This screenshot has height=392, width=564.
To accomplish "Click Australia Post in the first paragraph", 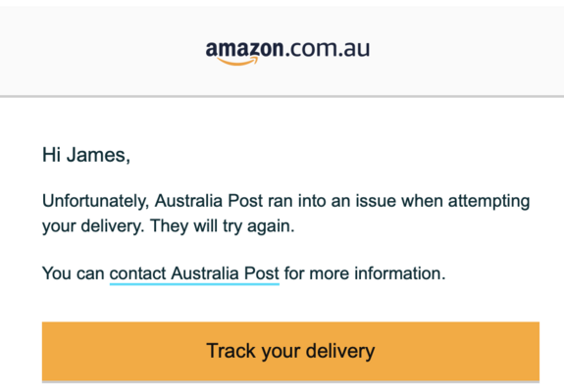I will (x=209, y=201).
